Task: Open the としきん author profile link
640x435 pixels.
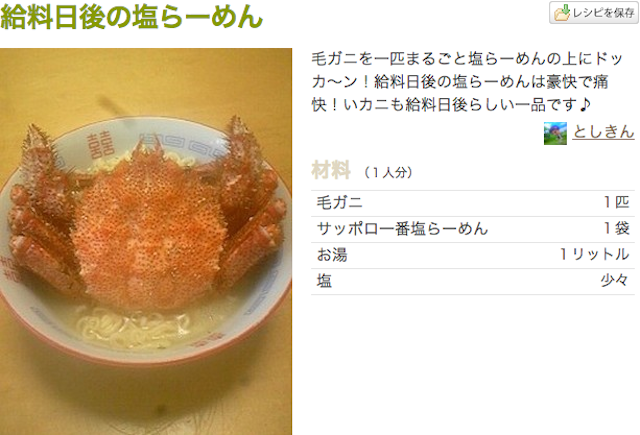Action: coord(603,132)
